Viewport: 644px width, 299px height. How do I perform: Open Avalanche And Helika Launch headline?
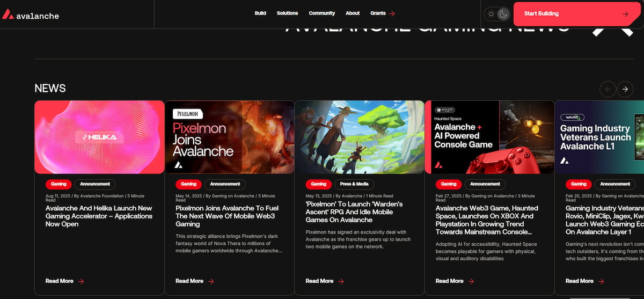pos(99,216)
